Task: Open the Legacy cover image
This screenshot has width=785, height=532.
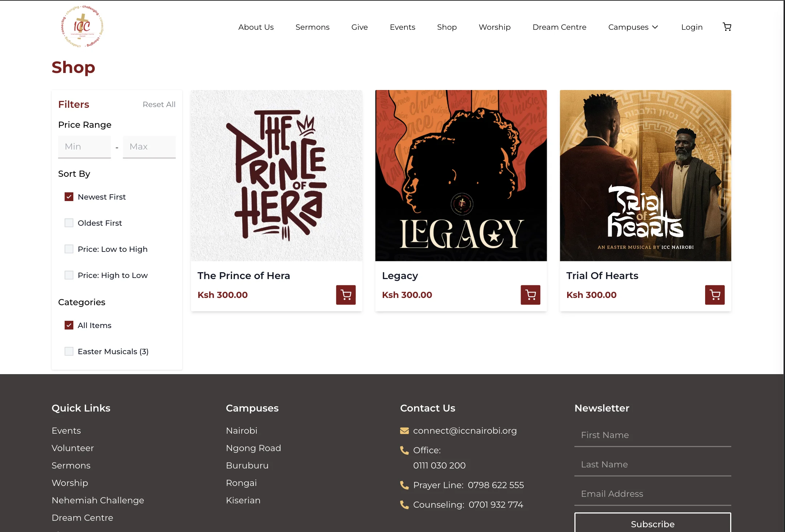Action: (461, 176)
